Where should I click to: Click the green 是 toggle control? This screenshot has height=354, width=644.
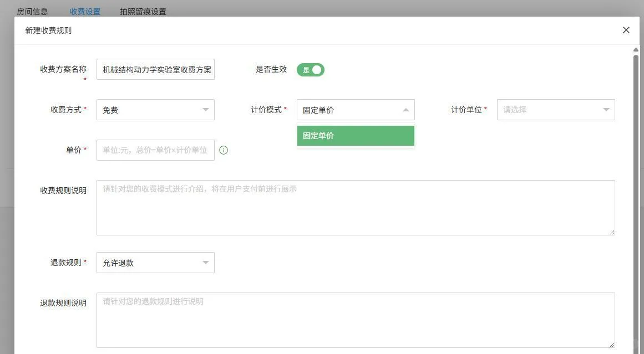point(311,70)
